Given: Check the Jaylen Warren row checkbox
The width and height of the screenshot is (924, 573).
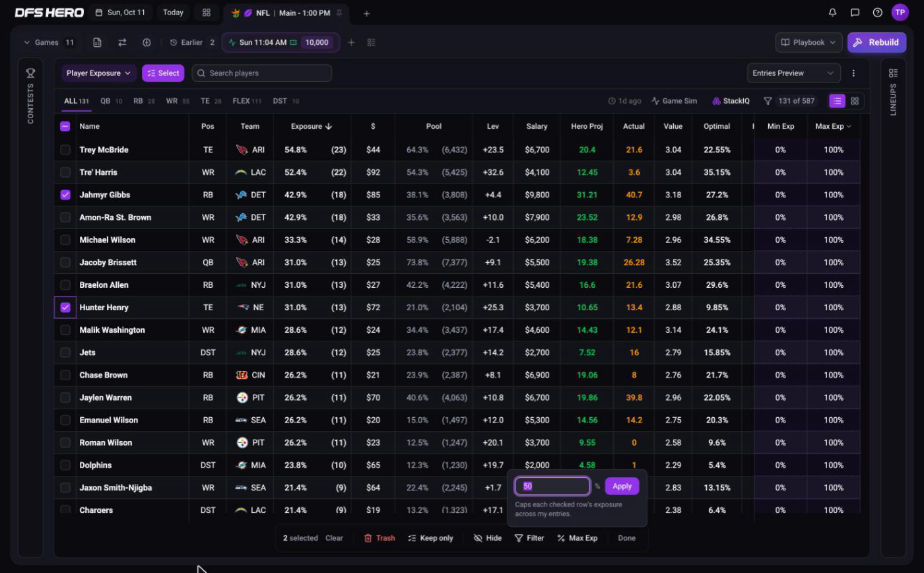Looking at the screenshot, I should pyautogui.click(x=65, y=397).
